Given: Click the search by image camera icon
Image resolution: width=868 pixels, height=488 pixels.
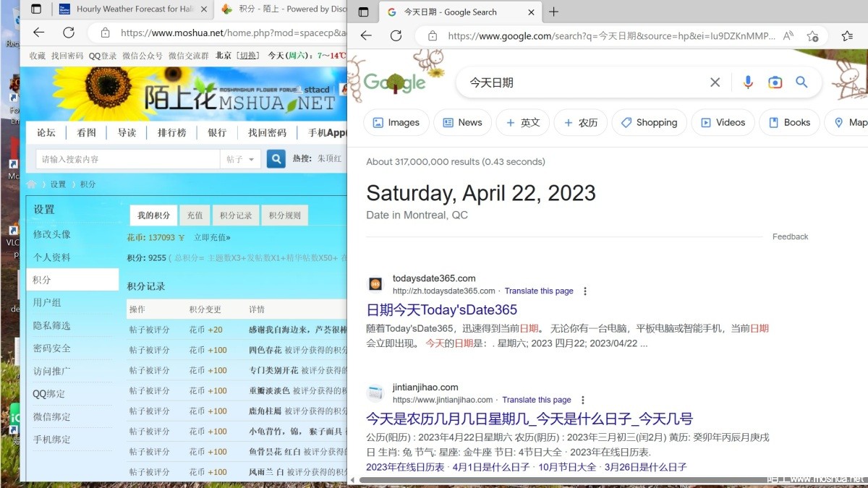Looking at the screenshot, I should pyautogui.click(x=775, y=82).
